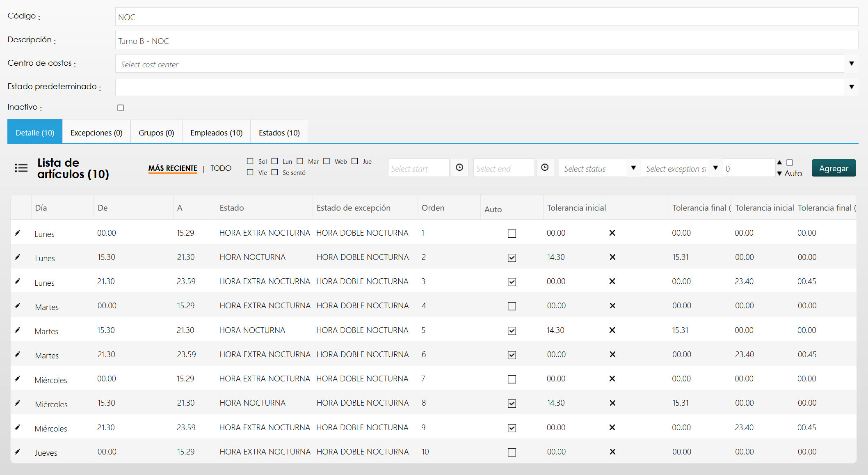The image size is (868, 475).
Task: Delete order 2 row with the X icon
Action: (x=612, y=257)
